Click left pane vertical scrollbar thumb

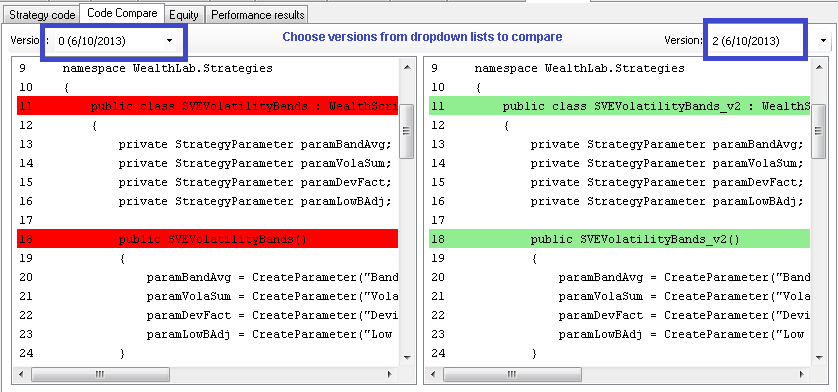tap(407, 132)
